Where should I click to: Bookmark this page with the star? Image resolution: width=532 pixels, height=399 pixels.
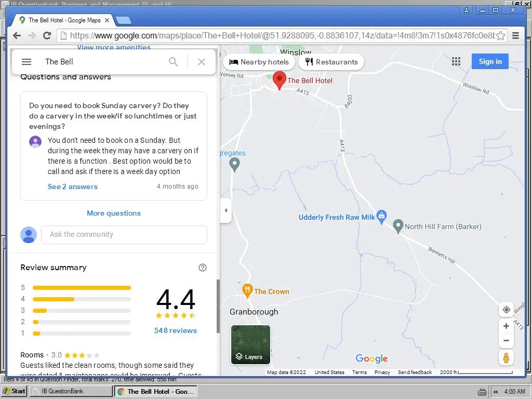[x=501, y=36]
